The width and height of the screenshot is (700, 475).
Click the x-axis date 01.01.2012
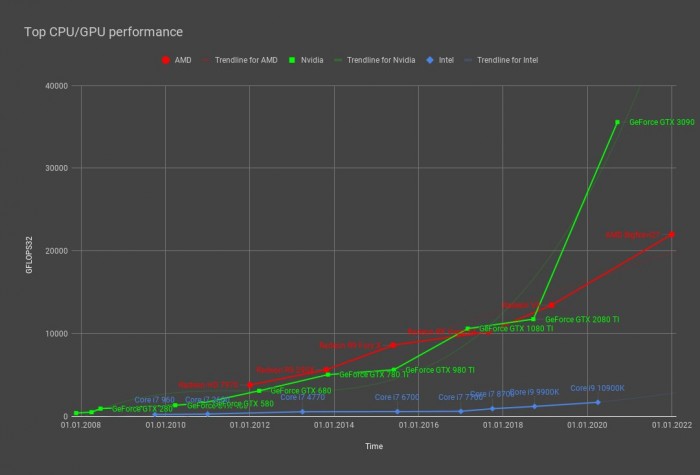250,425
